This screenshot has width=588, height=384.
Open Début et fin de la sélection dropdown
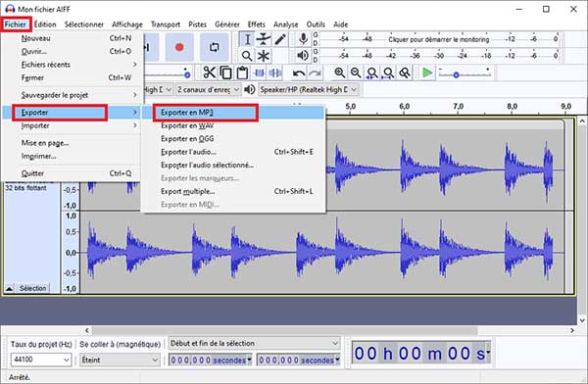coord(254,343)
